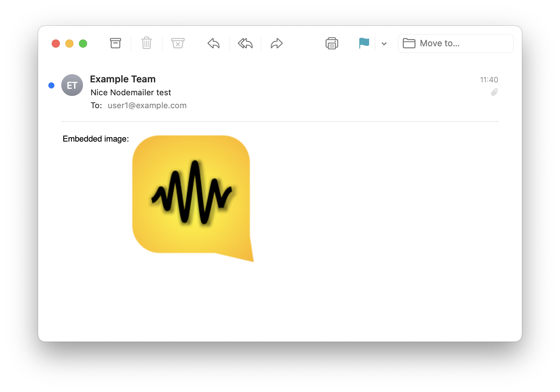Open the attachment paperclip indicator
The height and width of the screenshot is (392, 560).
click(494, 92)
